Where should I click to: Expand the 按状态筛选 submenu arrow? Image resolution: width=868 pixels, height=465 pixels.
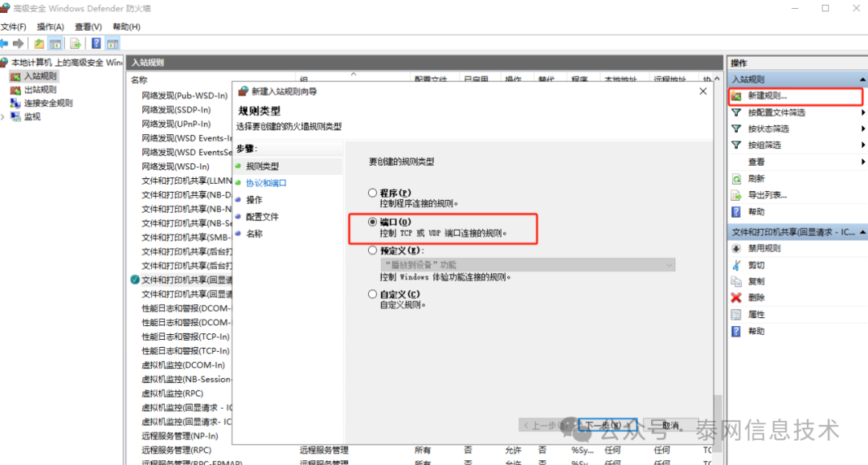[x=862, y=128]
